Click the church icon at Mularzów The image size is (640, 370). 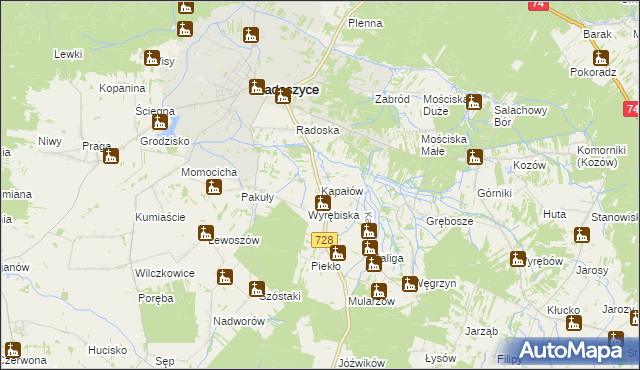379,291
